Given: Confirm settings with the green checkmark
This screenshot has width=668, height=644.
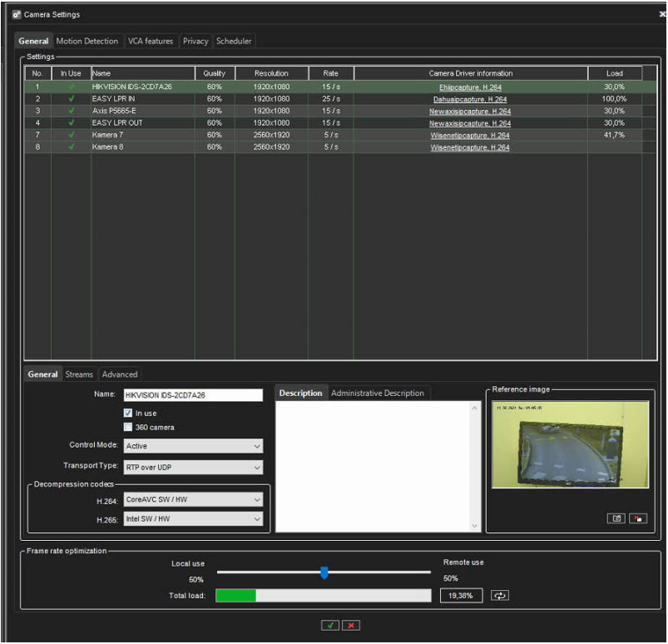Looking at the screenshot, I should tap(330, 625).
